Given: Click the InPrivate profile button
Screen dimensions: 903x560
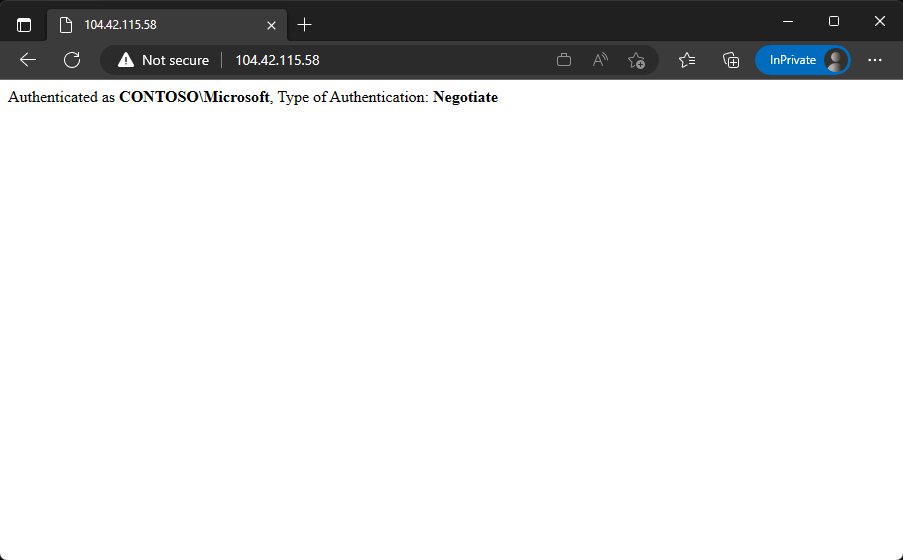Looking at the screenshot, I should click(x=803, y=60).
